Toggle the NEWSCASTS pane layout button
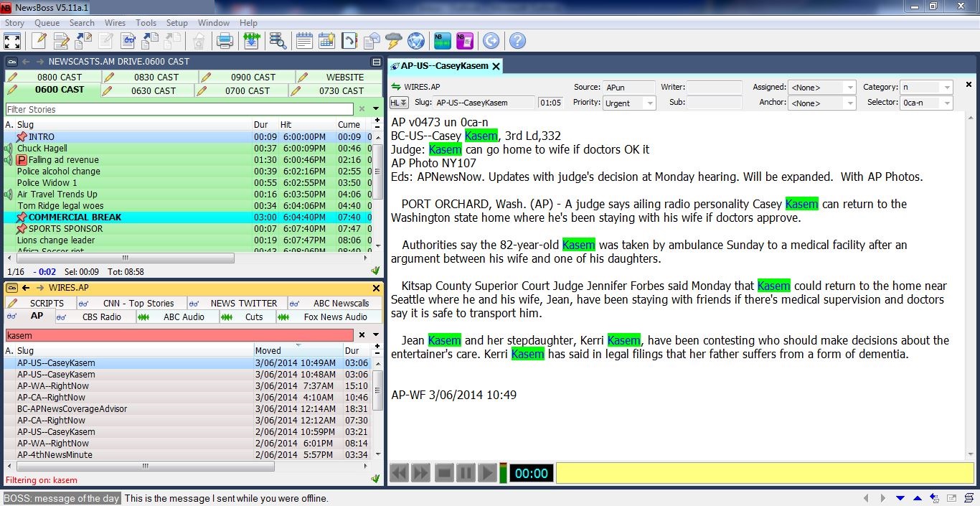The image size is (980, 506). 376,62
